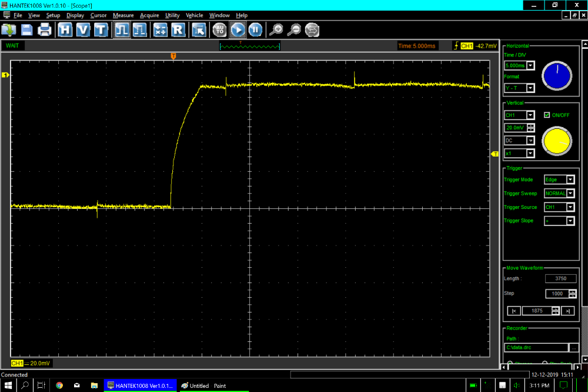Image resolution: width=588 pixels, height=392 pixels.
Task: Open the Trigger Sweep NORMAL dropdown
Action: 570,194
